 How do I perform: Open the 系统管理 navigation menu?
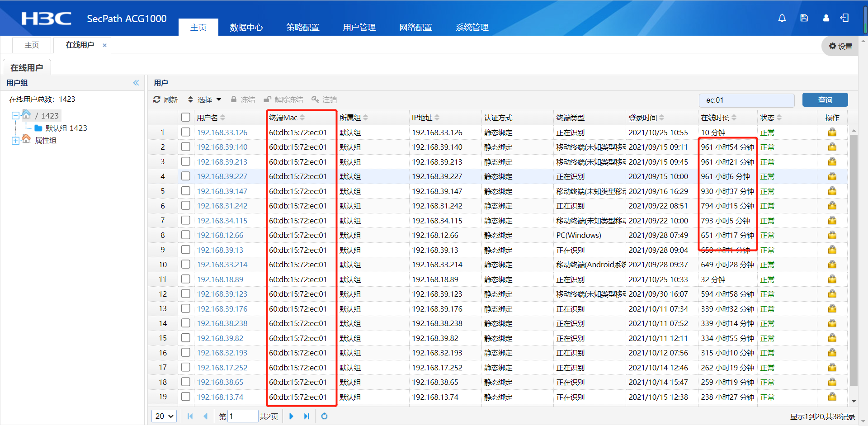click(472, 27)
